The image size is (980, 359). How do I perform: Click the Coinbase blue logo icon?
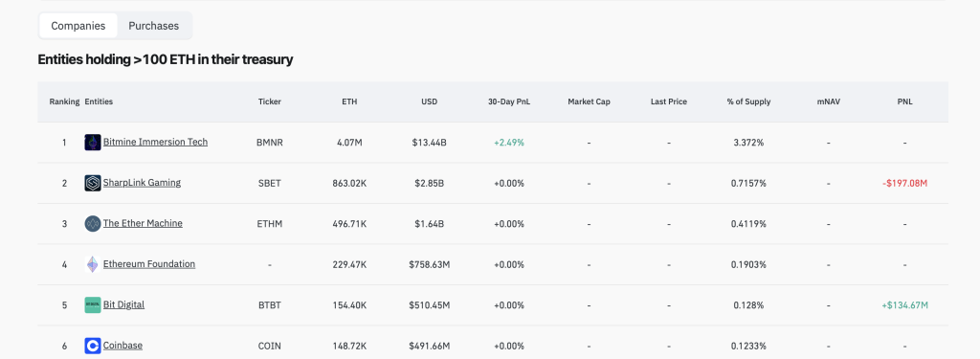click(x=93, y=346)
